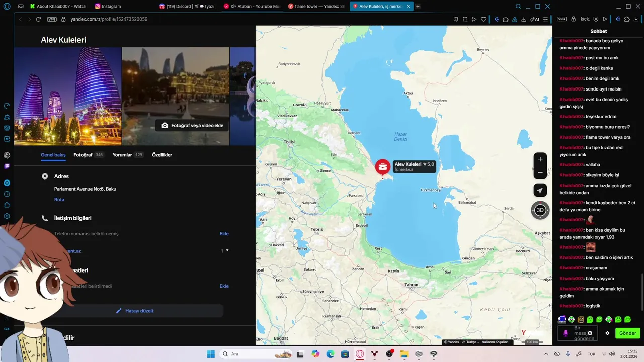Zoom in on the Yandex map
This screenshot has width=644, height=362.
click(x=540, y=159)
